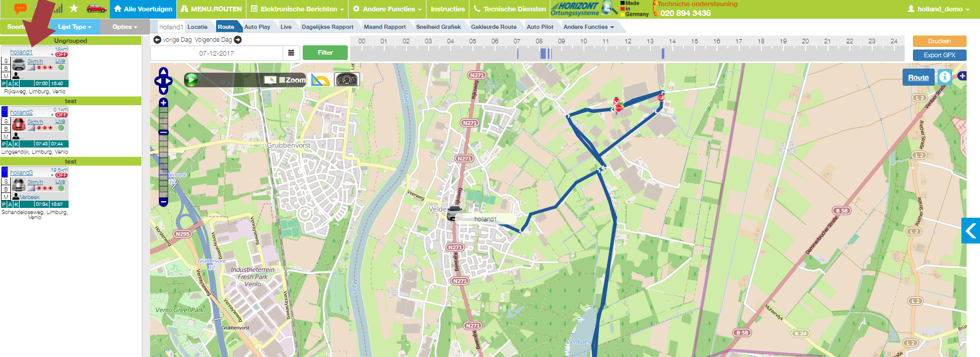The height and width of the screenshot is (357, 980).
Task: Toggle holland2 S box
Action: point(6,121)
